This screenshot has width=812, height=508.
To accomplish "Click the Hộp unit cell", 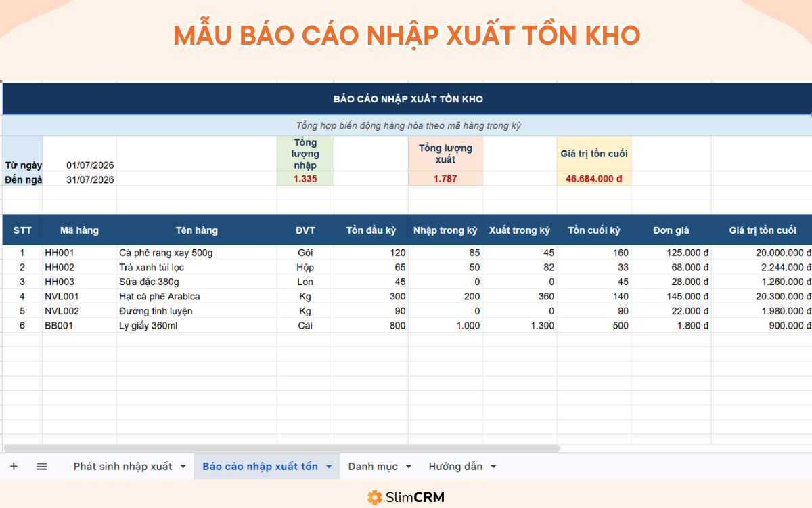I will [x=305, y=268].
